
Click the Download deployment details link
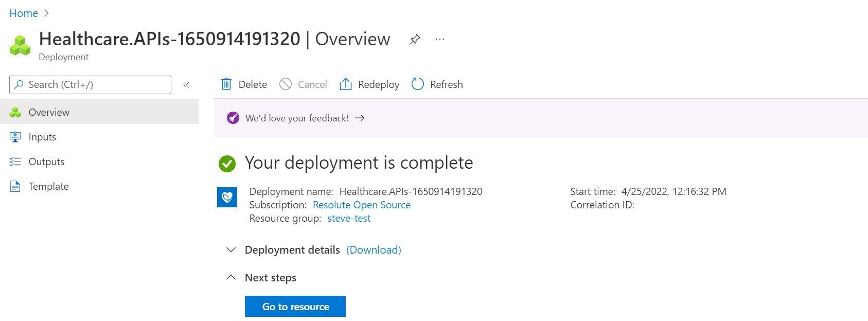pos(374,250)
